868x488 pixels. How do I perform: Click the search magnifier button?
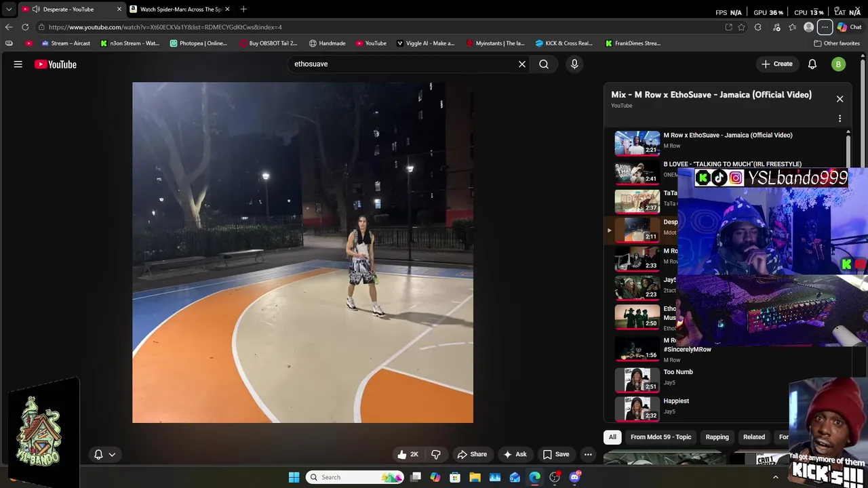pos(544,64)
